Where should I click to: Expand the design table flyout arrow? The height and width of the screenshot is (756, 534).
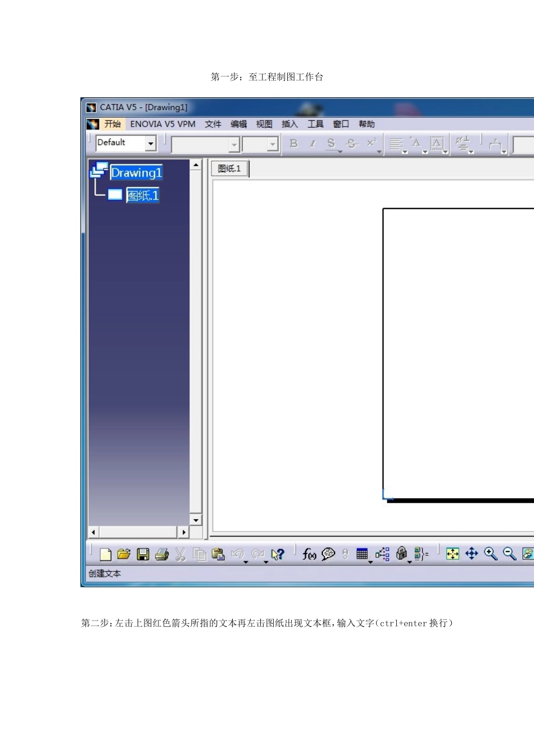click(370, 562)
